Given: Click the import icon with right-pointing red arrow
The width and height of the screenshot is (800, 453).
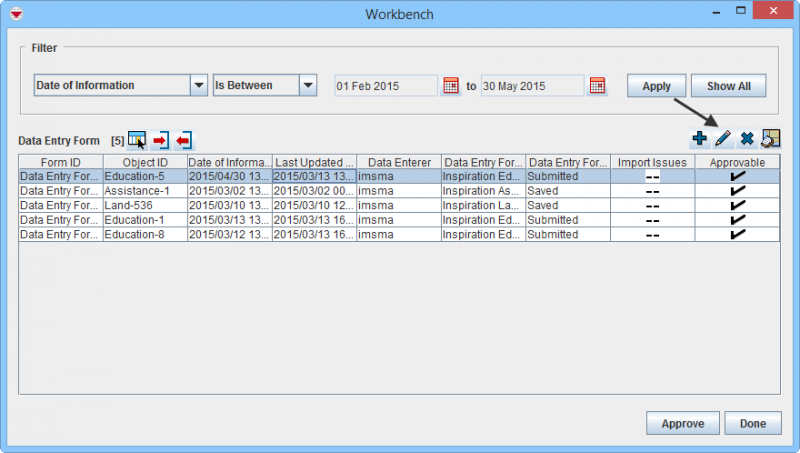Looking at the screenshot, I should (160, 139).
